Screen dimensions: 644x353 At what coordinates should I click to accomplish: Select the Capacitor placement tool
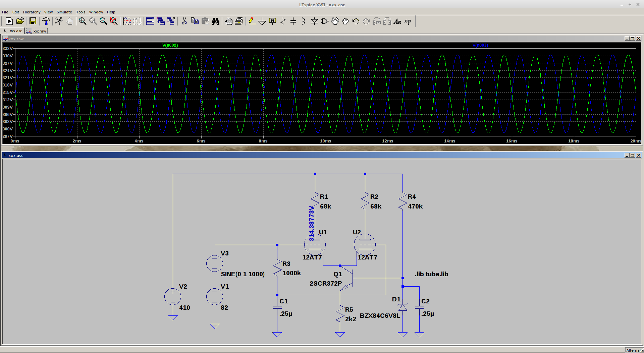click(293, 21)
